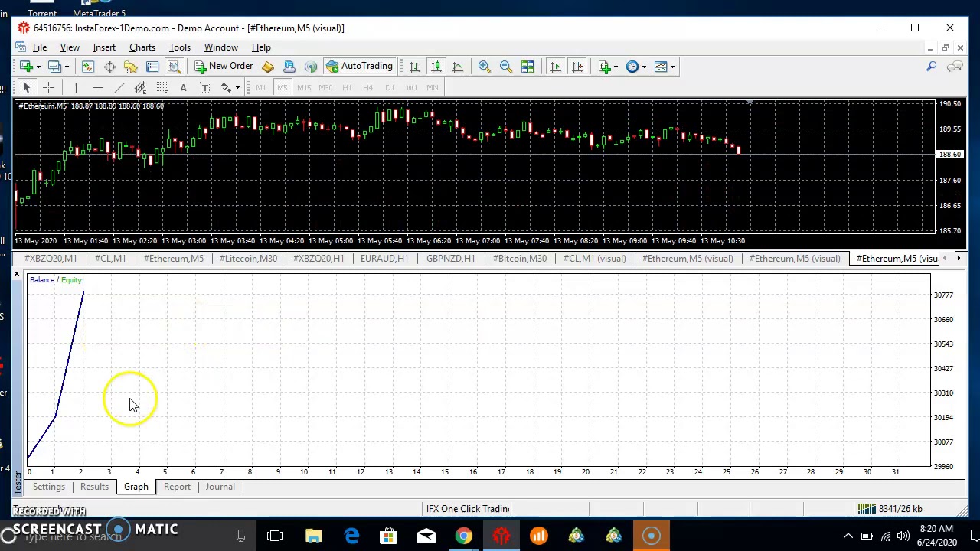980x551 pixels.
Task: Select the Cursor arrow tool
Action: 26,87
